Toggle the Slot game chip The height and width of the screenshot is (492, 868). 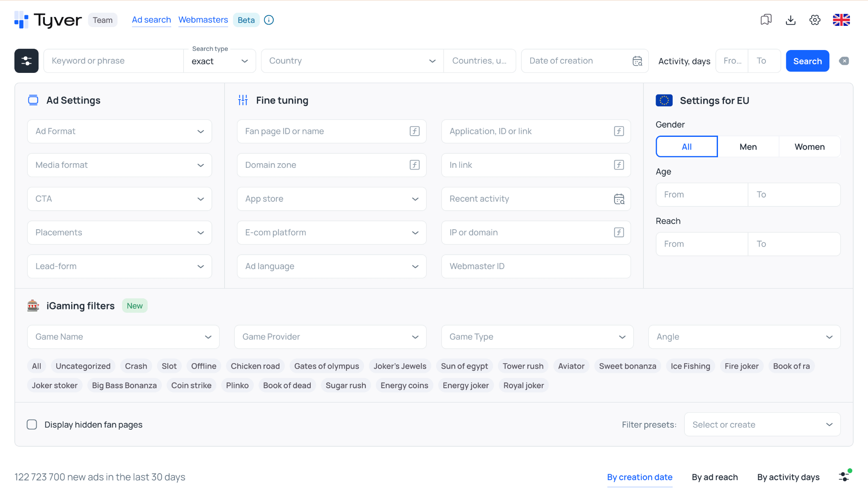[169, 366]
